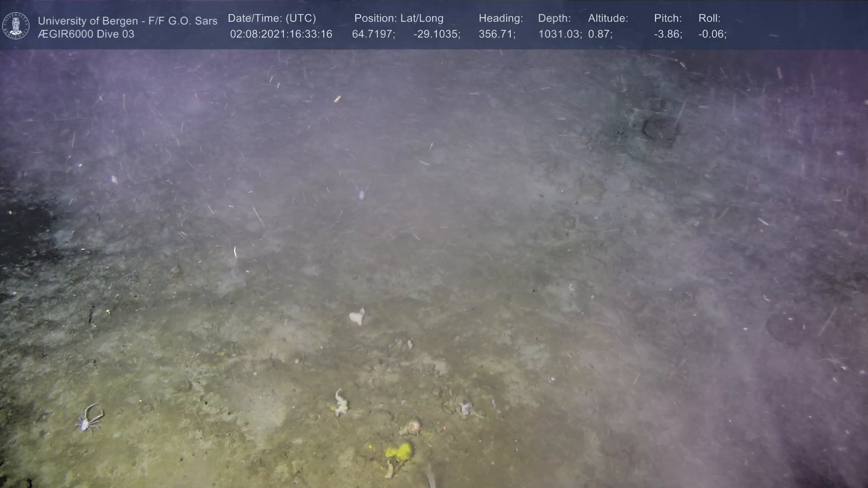Select the "University of Bergen - F/F G.O. Sars" text
The image size is (868, 488).
(x=127, y=21)
